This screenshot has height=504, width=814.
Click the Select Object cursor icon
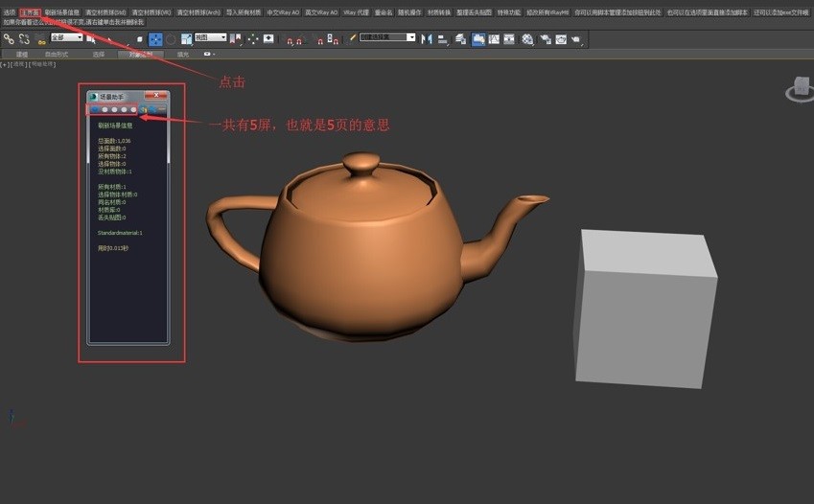point(91,39)
